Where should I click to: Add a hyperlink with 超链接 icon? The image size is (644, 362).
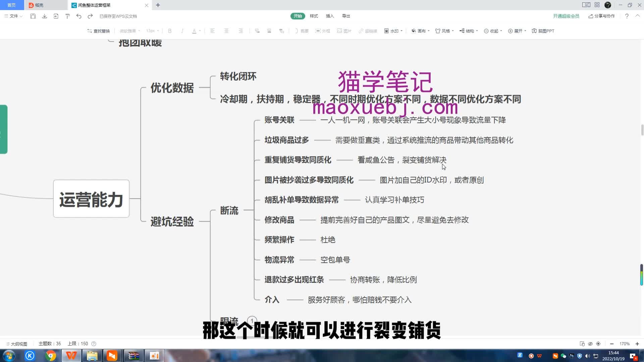[368, 31]
